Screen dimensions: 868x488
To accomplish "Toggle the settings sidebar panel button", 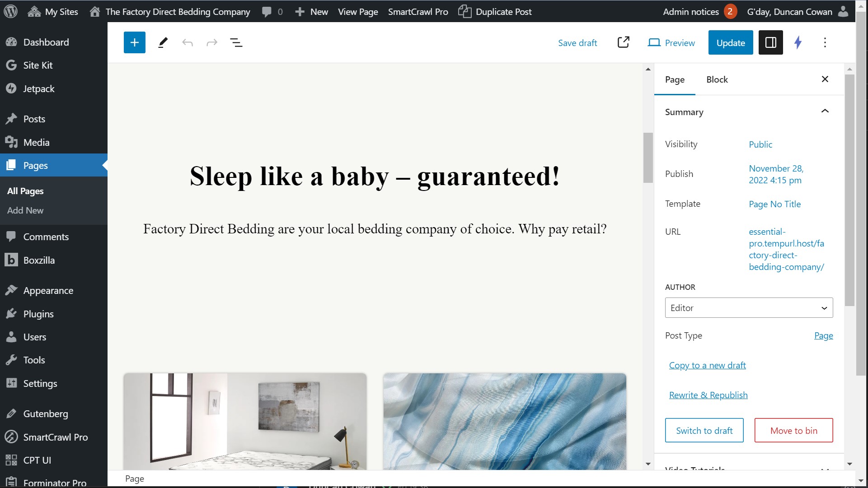I will tap(770, 42).
